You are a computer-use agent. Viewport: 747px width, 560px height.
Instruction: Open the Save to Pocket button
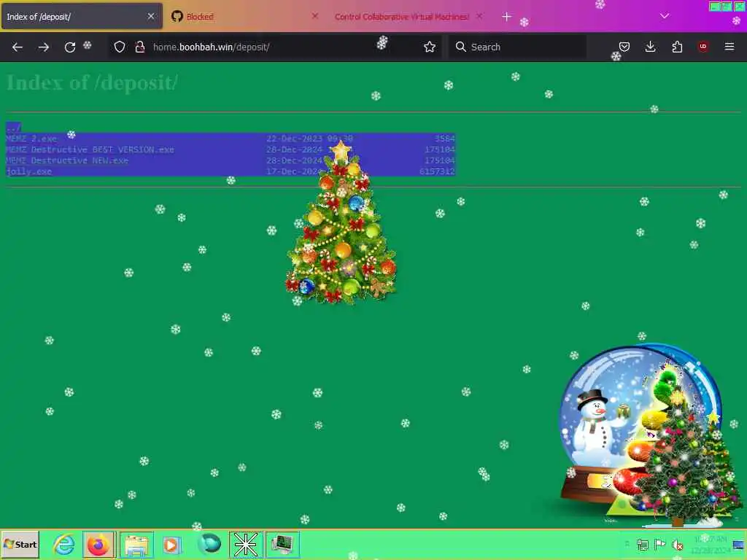coord(624,47)
